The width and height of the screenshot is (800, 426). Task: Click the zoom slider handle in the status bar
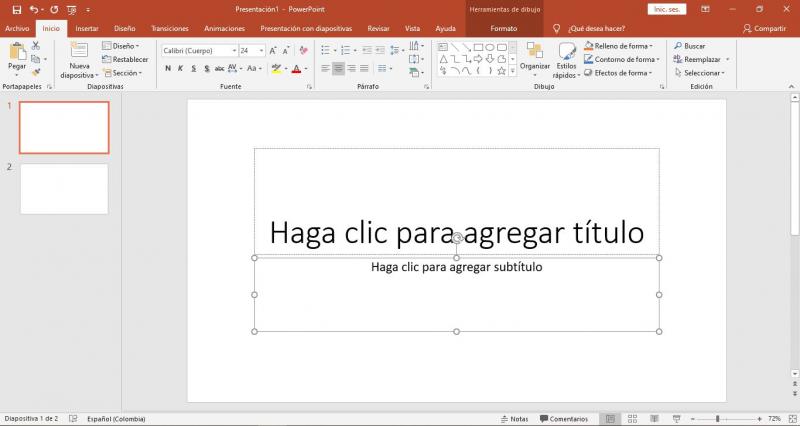click(x=717, y=419)
